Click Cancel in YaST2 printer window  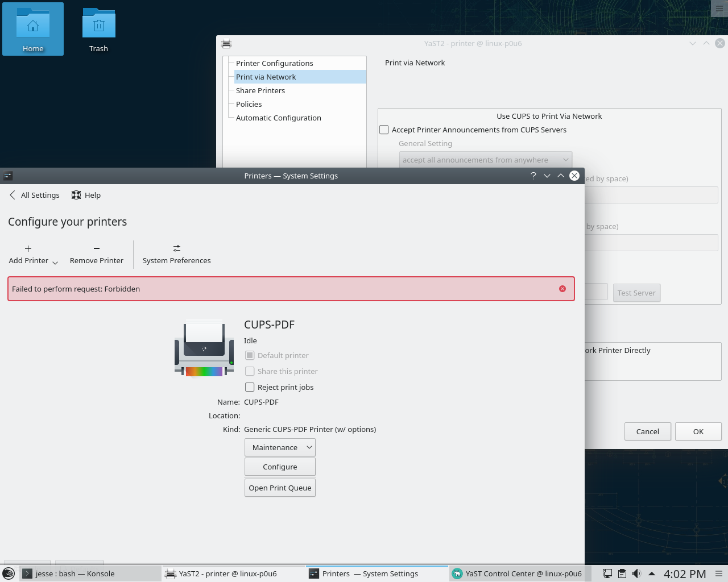tap(648, 431)
